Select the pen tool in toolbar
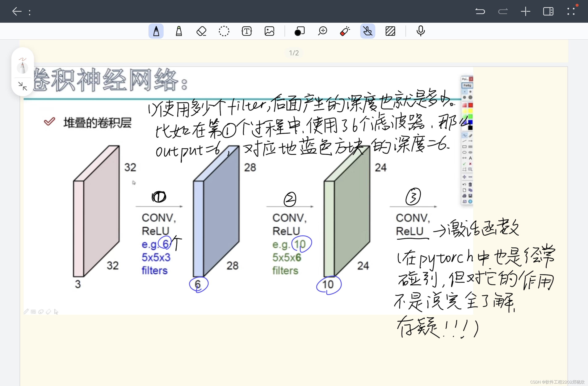This screenshot has width=588, height=386. [x=156, y=31]
